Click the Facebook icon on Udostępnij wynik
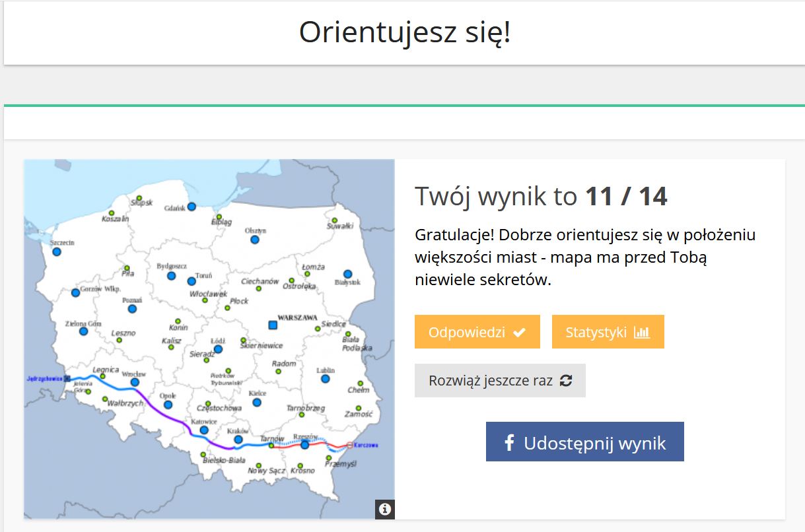 coord(509,443)
